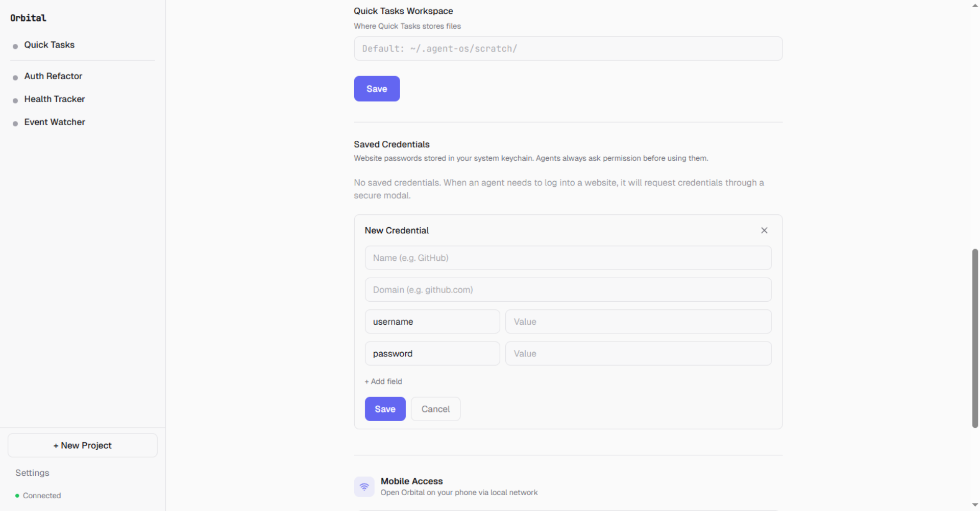Create a new project with '+ New Project'
This screenshot has width=980, height=511.
point(82,445)
